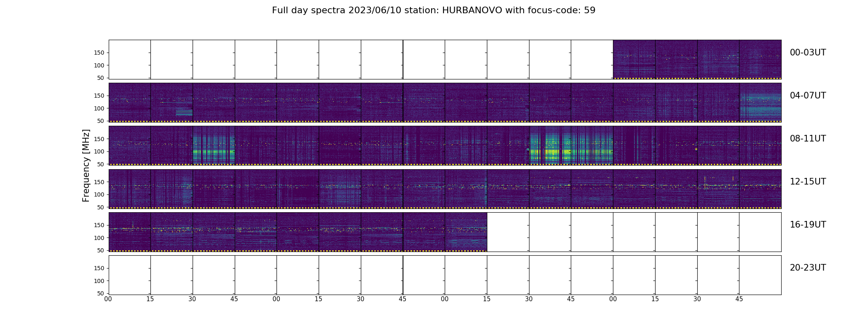Click the 100 tick of the 04-07UT row
868x331 pixels.
99,108
